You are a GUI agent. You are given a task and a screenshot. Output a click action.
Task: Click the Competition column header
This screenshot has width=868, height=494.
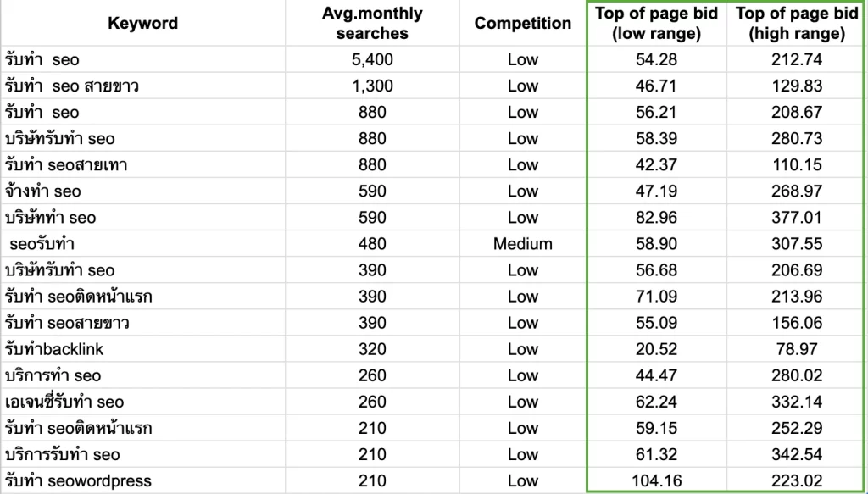point(522,23)
